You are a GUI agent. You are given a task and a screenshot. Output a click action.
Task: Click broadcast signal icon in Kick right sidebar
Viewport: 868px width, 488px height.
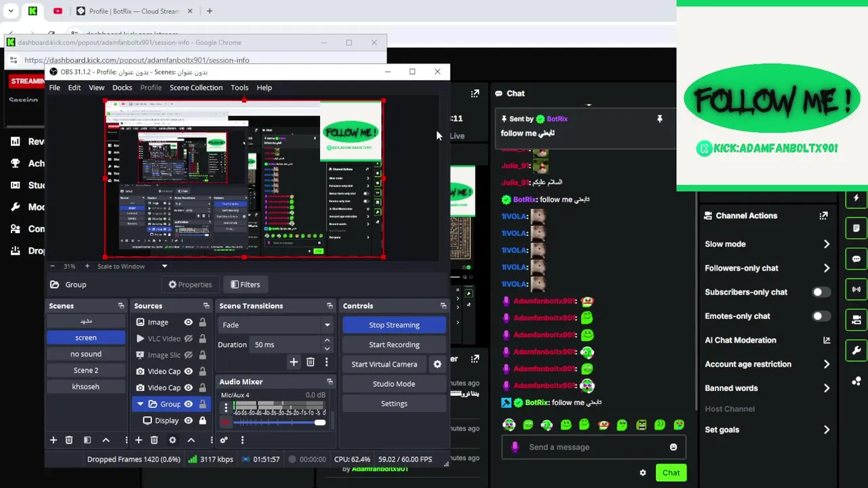(856, 289)
